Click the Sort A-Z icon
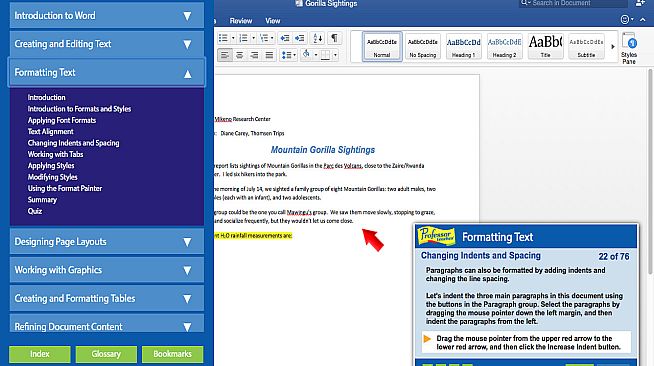The image size is (654, 366). pyautogui.click(x=318, y=38)
